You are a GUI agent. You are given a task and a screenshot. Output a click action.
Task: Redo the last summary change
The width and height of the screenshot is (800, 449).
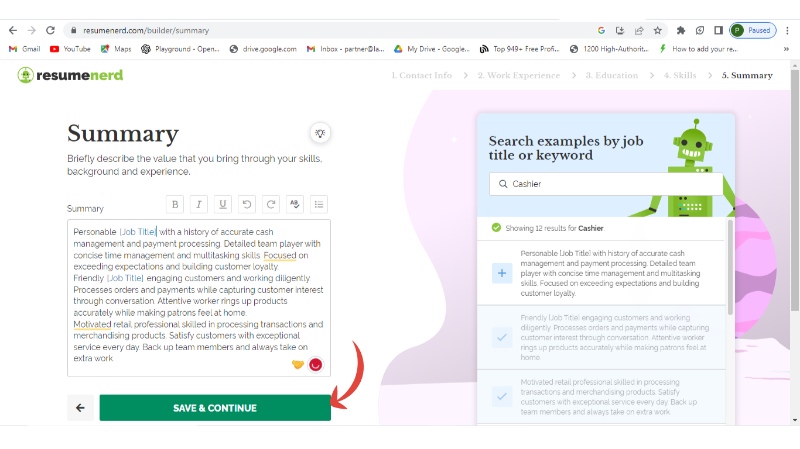click(x=271, y=204)
